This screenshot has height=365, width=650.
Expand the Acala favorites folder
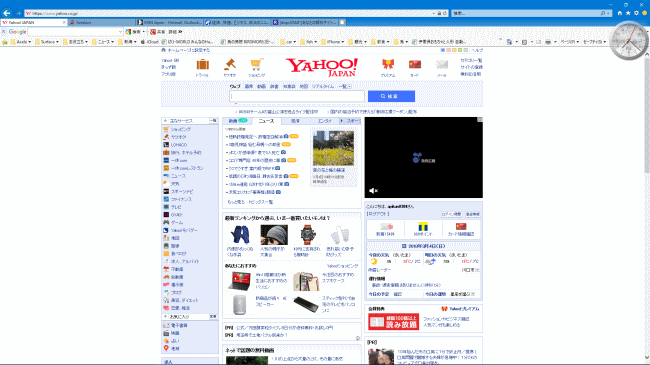pos(21,42)
